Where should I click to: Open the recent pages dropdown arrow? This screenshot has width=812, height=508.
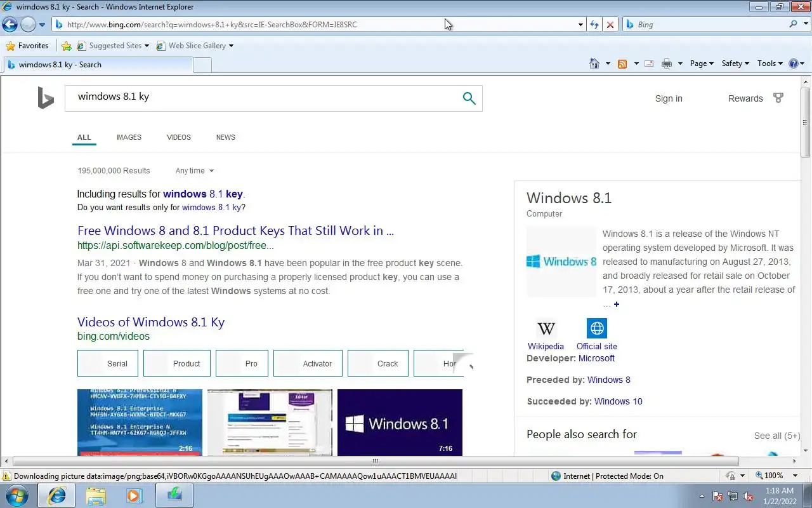(42, 25)
